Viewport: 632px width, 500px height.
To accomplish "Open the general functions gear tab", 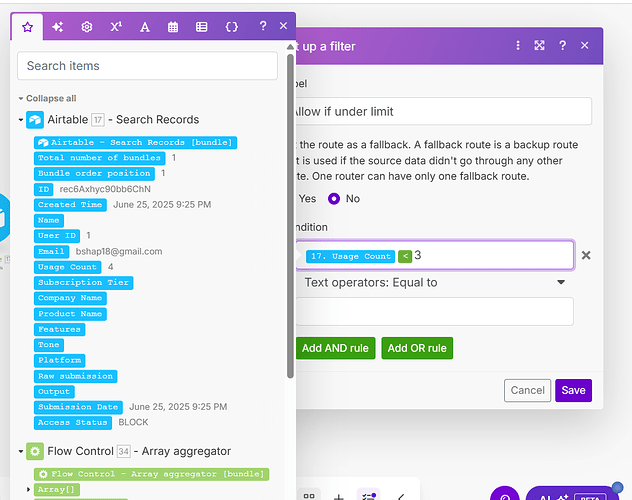I will pyautogui.click(x=87, y=27).
